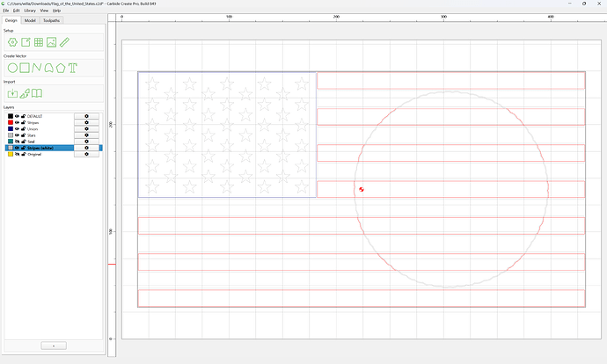Screen dimensions: 607x364
Task: Hide the Union layer
Action: click(17, 129)
